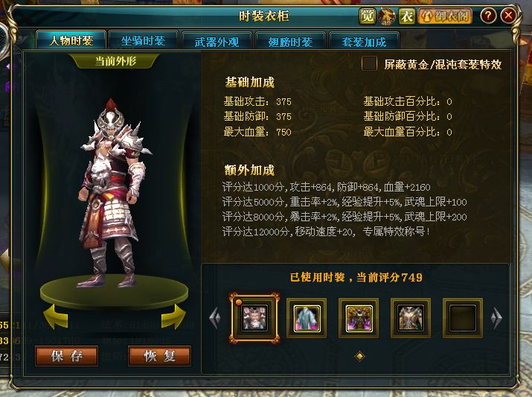
Task: Go to next costume page arrow
Action: click(x=496, y=318)
